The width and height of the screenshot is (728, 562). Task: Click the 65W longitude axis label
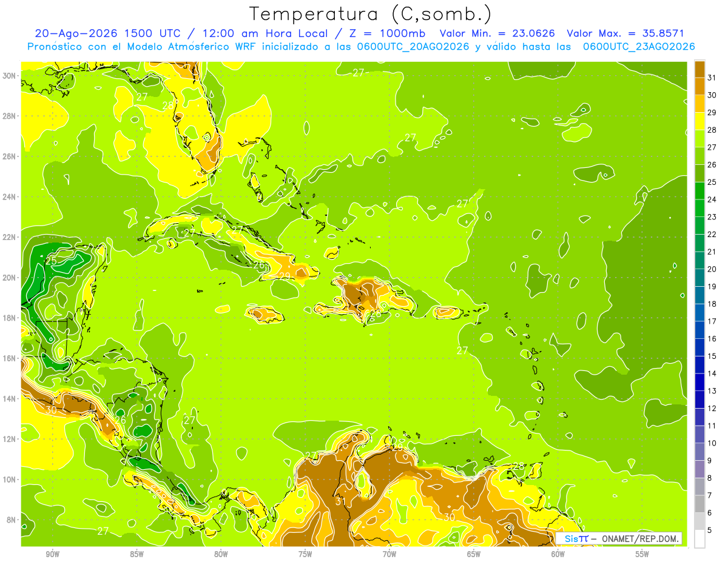tap(474, 554)
